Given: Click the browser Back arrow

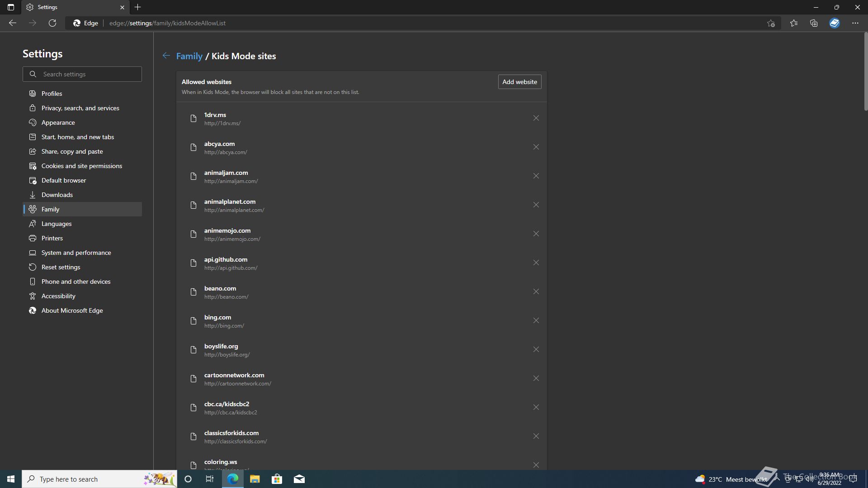Looking at the screenshot, I should [13, 23].
